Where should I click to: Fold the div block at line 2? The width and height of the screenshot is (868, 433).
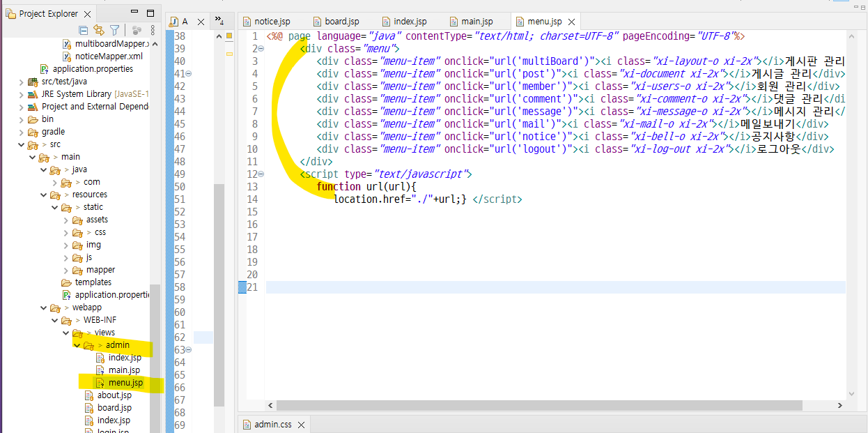[261, 49]
